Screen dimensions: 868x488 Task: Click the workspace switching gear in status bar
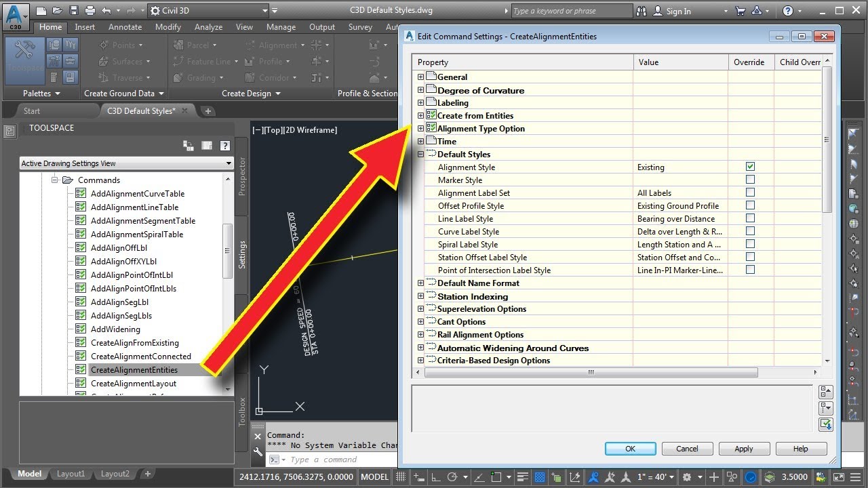coord(686,476)
